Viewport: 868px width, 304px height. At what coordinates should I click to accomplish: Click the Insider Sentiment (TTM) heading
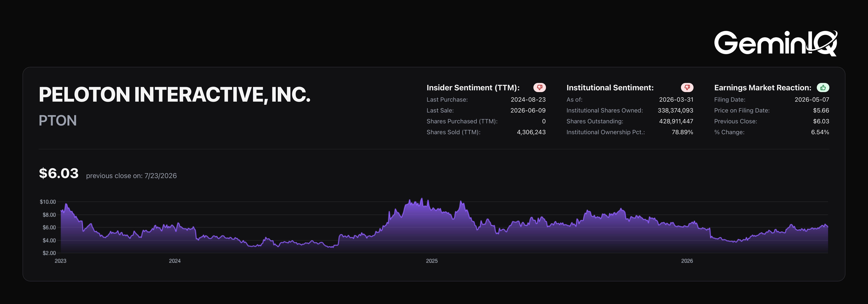click(473, 88)
